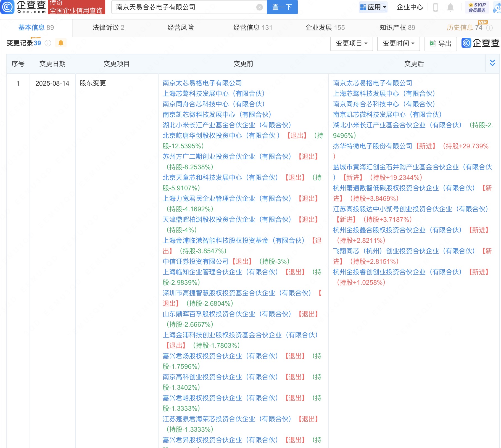Open 南京凯芯微科技发展中心 in 变更前 column
Image resolution: width=501 pixels, height=448 pixels.
click(x=217, y=115)
